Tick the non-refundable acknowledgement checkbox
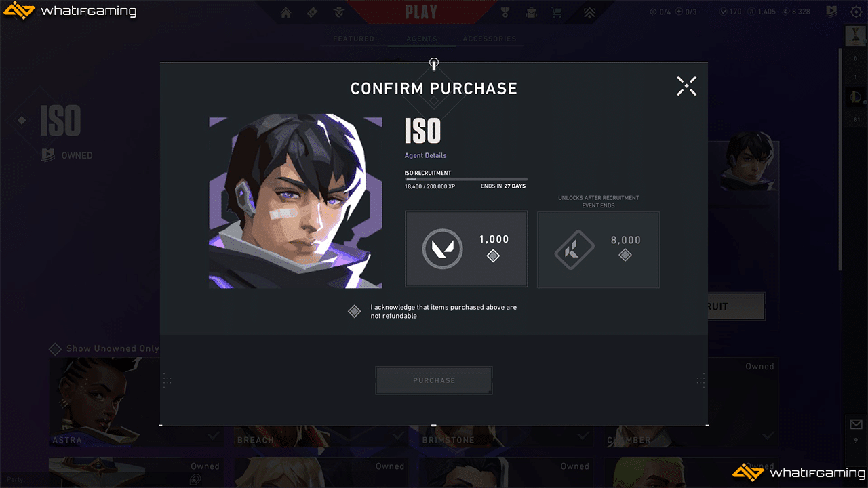868x488 pixels. click(354, 311)
